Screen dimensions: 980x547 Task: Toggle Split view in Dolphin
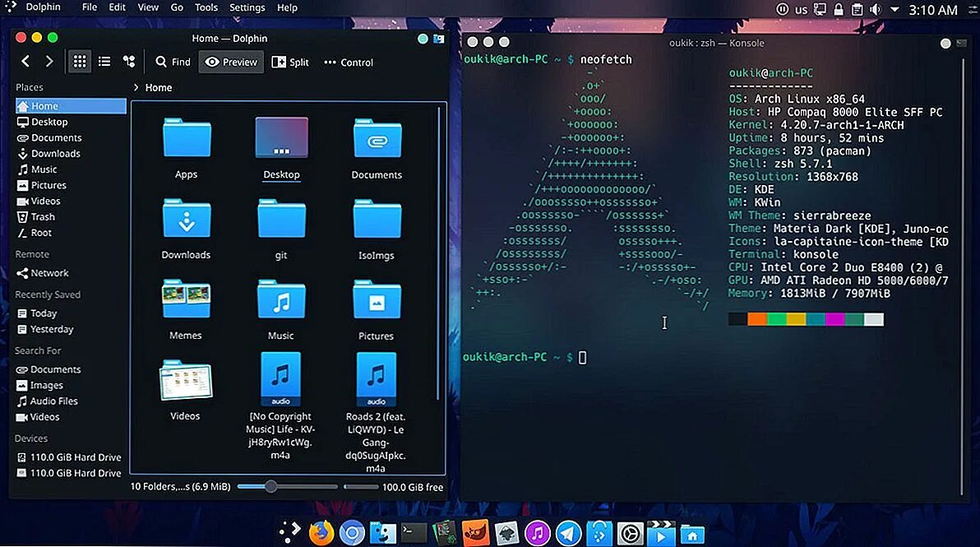point(290,62)
